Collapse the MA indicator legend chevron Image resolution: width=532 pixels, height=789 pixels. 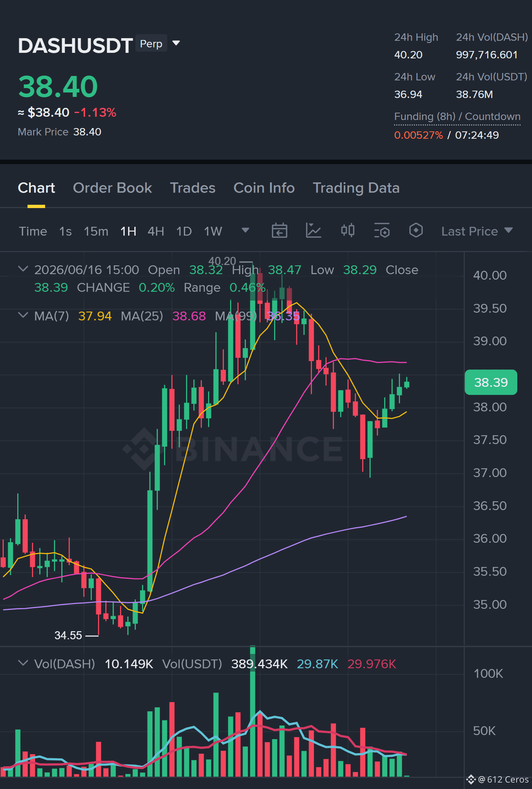tap(23, 315)
